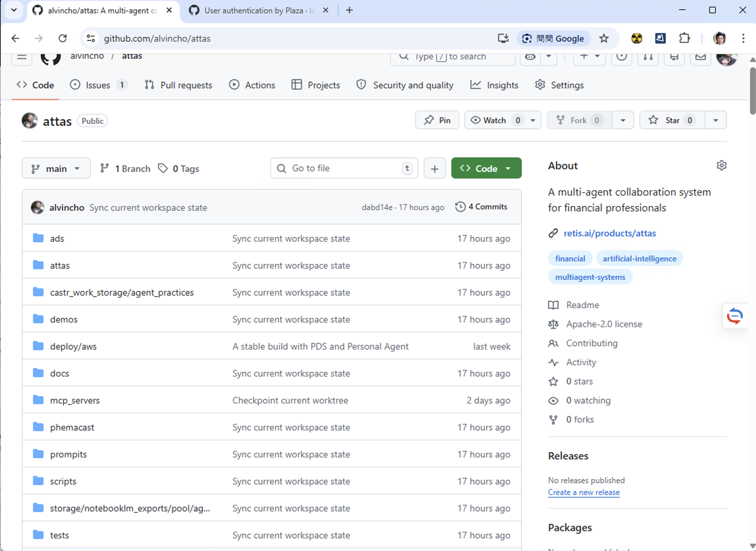Pin the attas repository

point(437,120)
